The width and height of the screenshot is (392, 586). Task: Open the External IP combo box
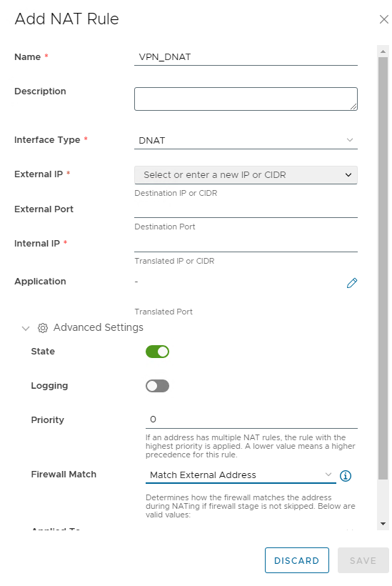tap(246, 175)
